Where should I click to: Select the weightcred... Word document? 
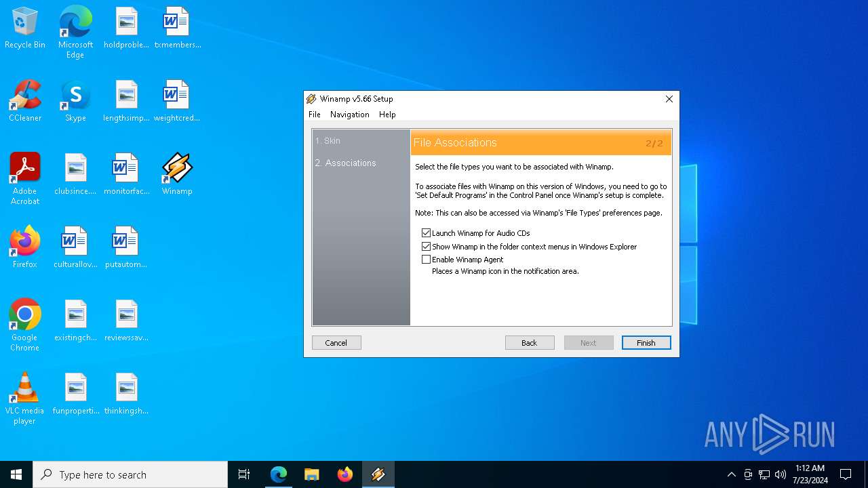tap(177, 102)
